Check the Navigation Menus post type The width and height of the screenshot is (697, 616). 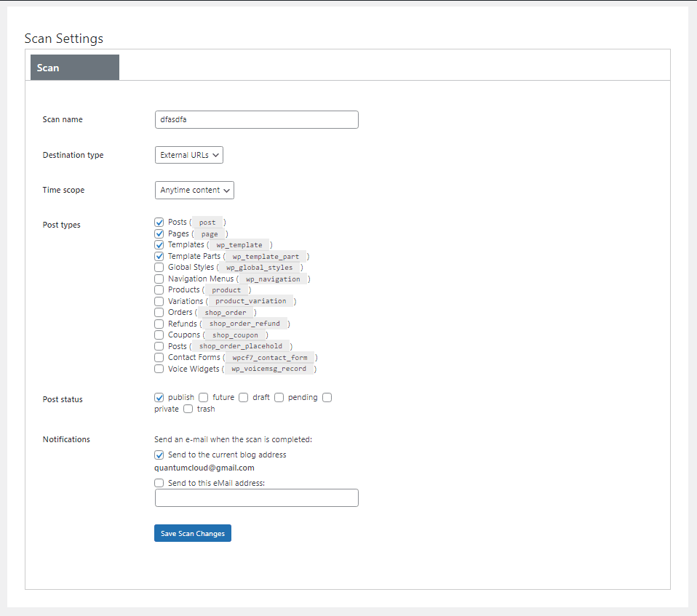(159, 279)
